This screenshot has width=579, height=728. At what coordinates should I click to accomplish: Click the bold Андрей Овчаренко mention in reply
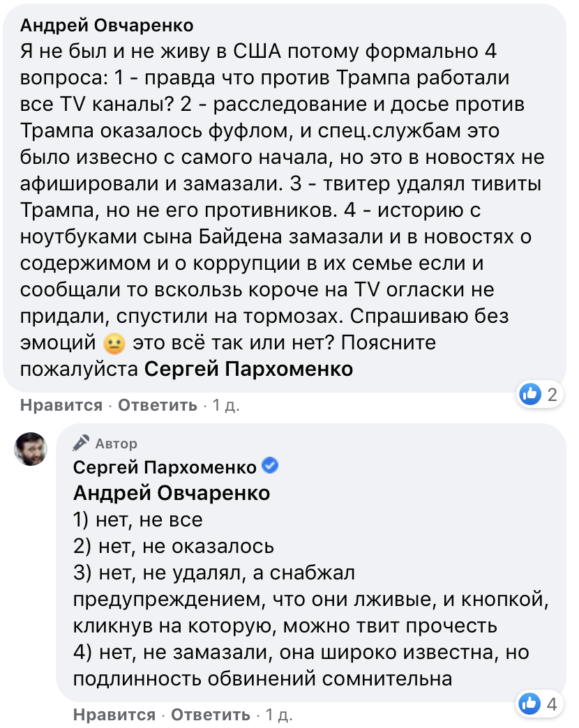click(172, 493)
